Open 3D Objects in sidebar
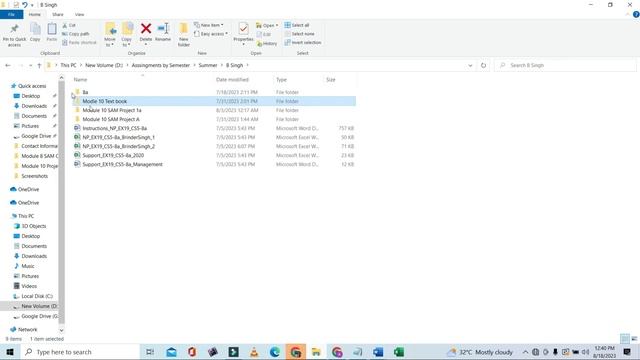This screenshot has height=360, width=640. click(33, 226)
